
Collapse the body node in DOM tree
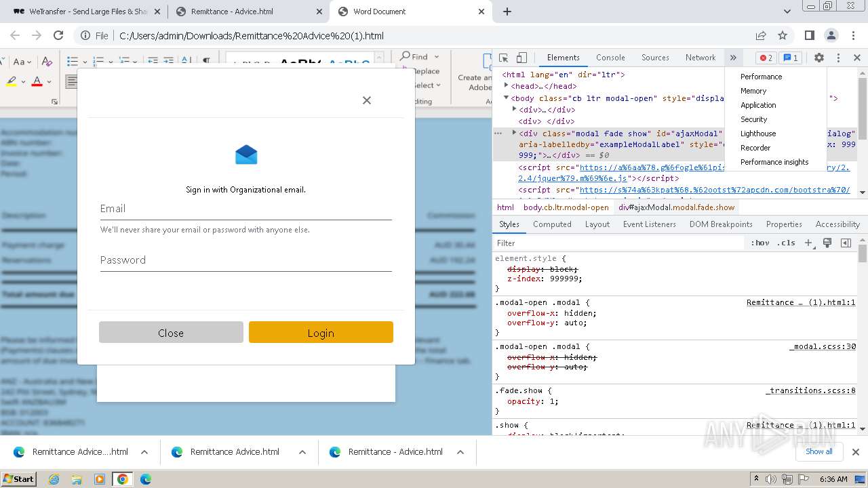(507, 98)
